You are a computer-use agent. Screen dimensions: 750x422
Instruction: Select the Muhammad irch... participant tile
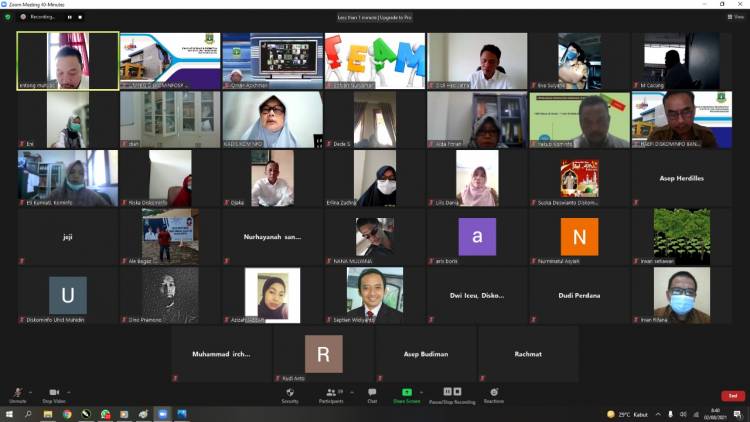coord(221,354)
